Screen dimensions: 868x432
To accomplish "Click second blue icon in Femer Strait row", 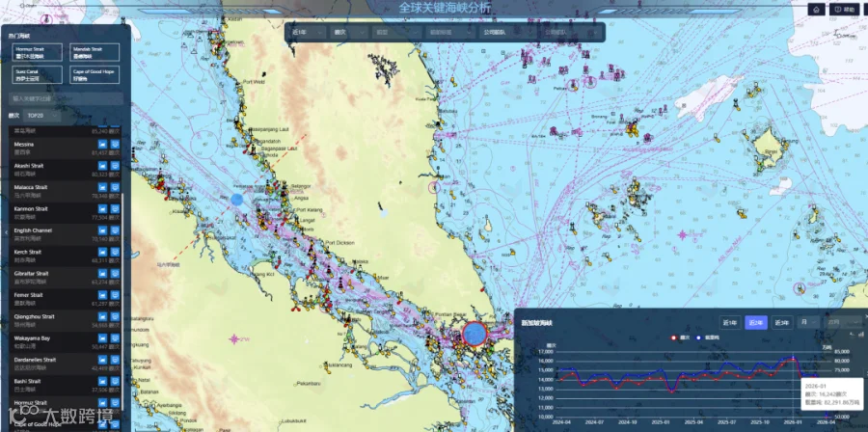I will [x=115, y=295].
